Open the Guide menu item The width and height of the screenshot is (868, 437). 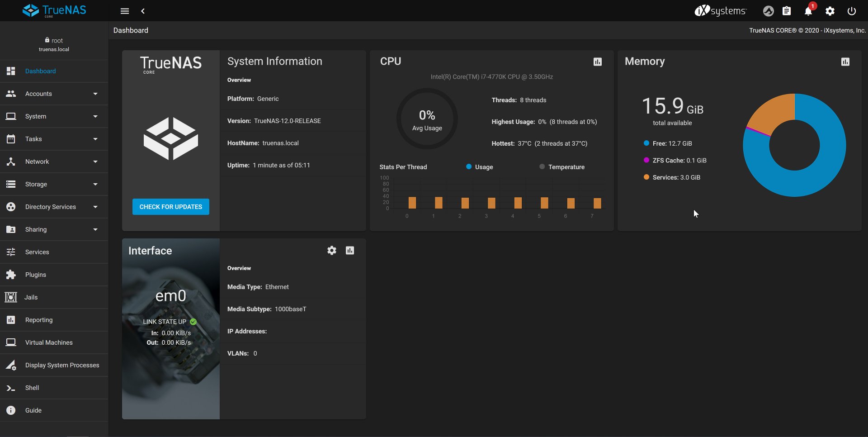click(54, 410)
